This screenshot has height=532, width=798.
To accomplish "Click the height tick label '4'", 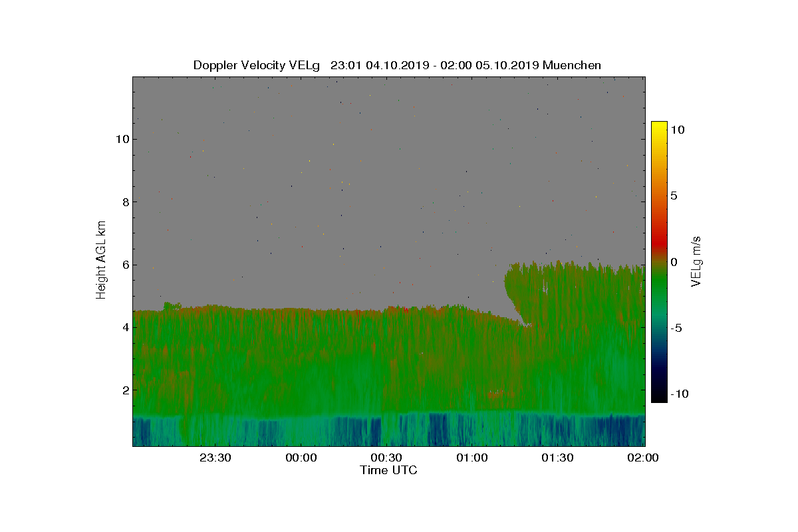I will tap(124, 327).
